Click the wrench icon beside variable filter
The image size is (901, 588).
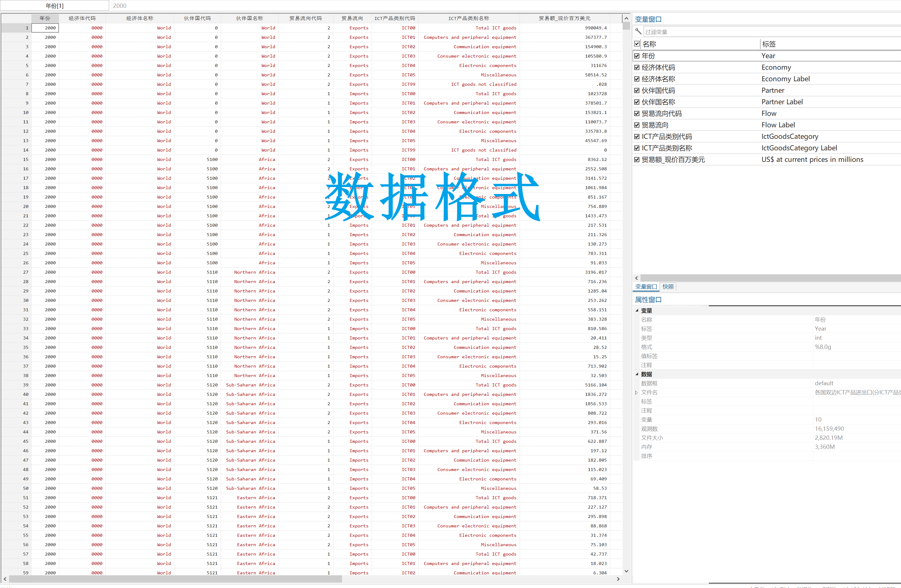638,32
